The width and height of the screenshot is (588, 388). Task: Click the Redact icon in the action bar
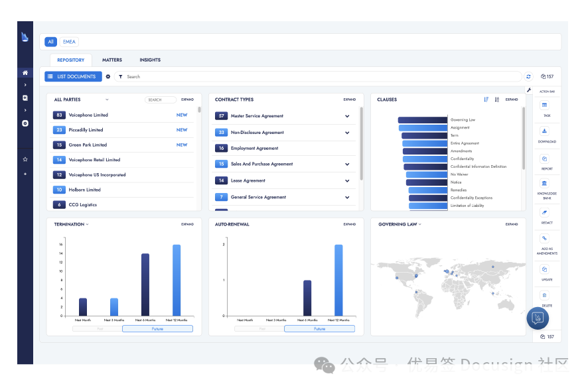pos(544,212)
